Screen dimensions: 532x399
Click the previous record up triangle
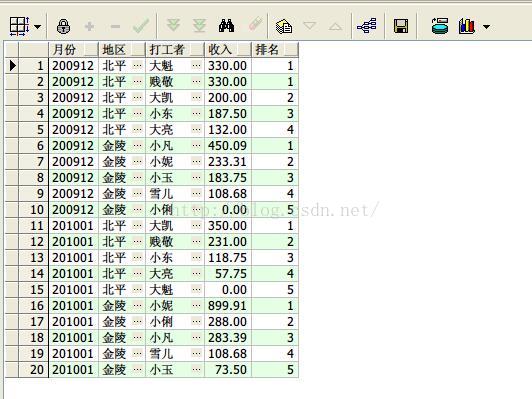336,26
